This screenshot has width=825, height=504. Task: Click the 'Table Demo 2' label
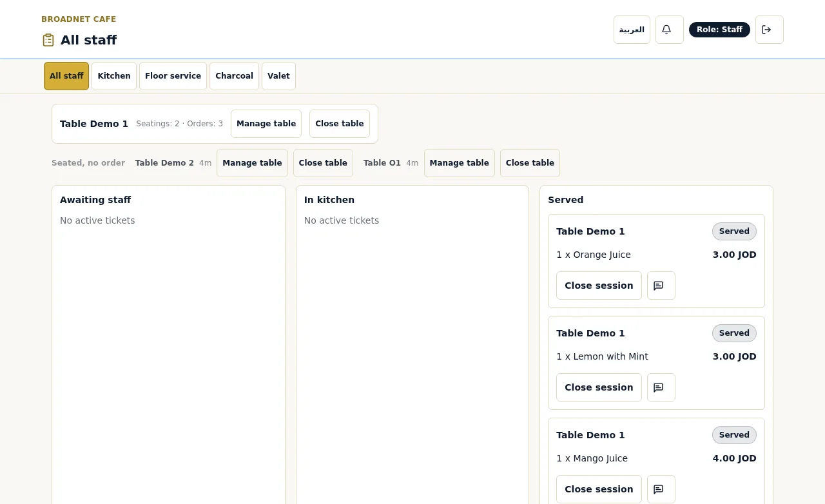click(x=164, y=163)
